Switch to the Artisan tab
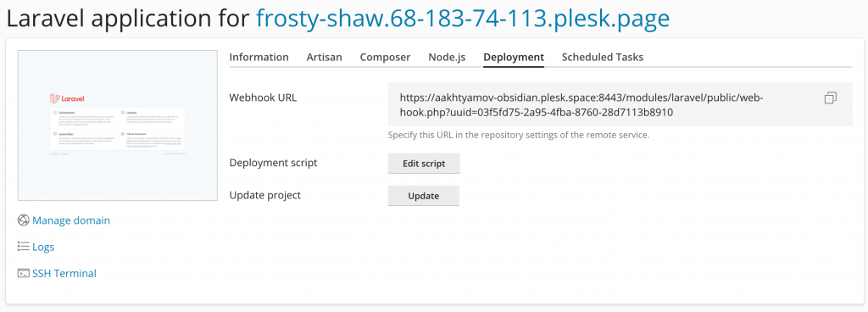Image resolution: width=868 pixels, height=312 pixels. click(x=325, y=57)
